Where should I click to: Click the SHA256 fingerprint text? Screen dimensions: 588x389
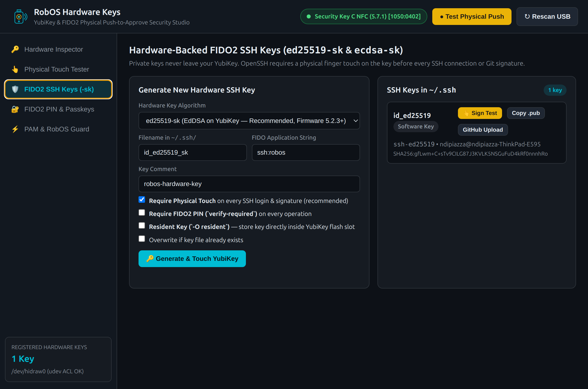coord(470,154)
